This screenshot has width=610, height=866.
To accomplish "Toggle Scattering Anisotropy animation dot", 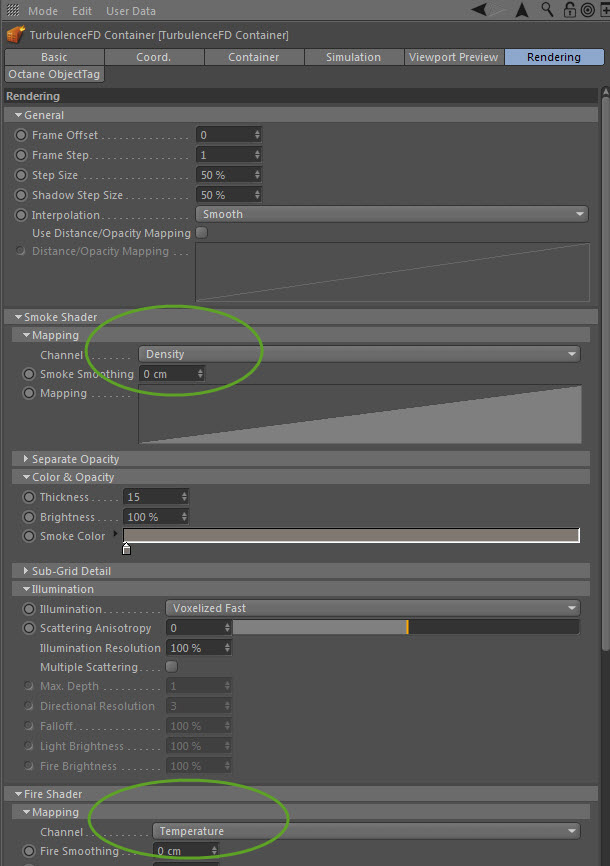I will pos(29,627).
